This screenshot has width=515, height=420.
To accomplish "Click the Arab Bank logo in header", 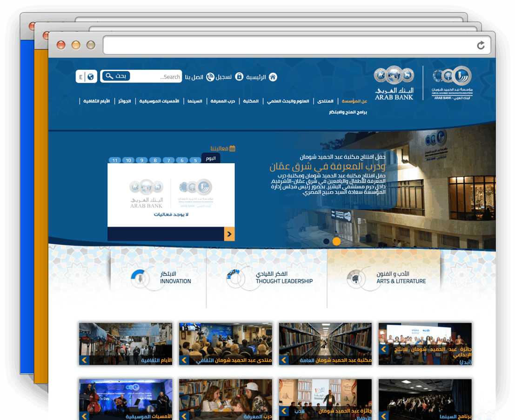I will (x=394, y=83).
